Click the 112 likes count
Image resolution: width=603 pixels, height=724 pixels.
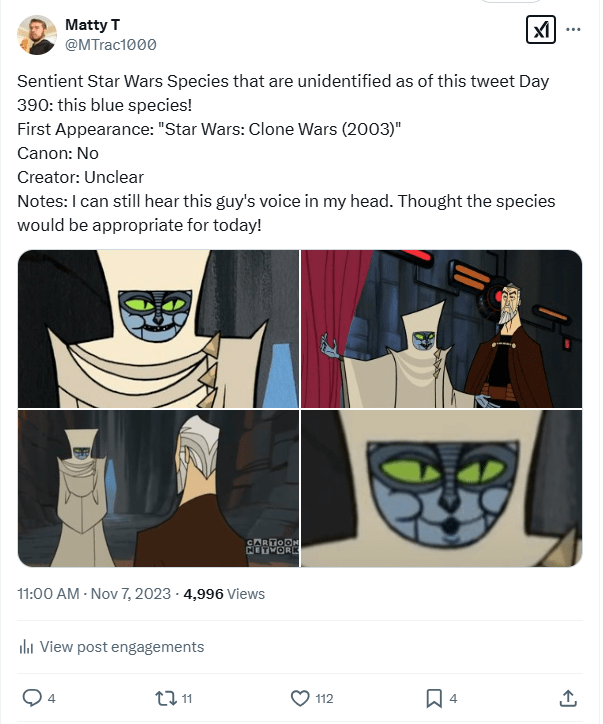pos(324,698)
